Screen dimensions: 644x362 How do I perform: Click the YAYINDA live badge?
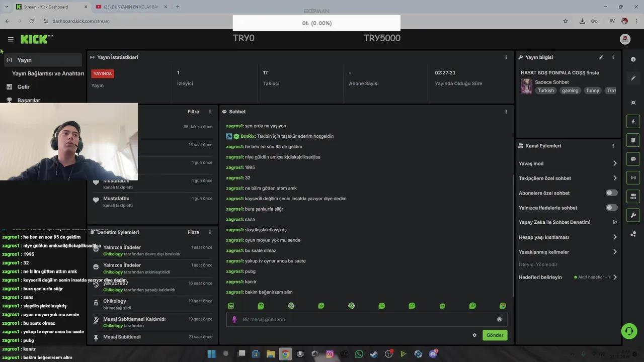103,73
